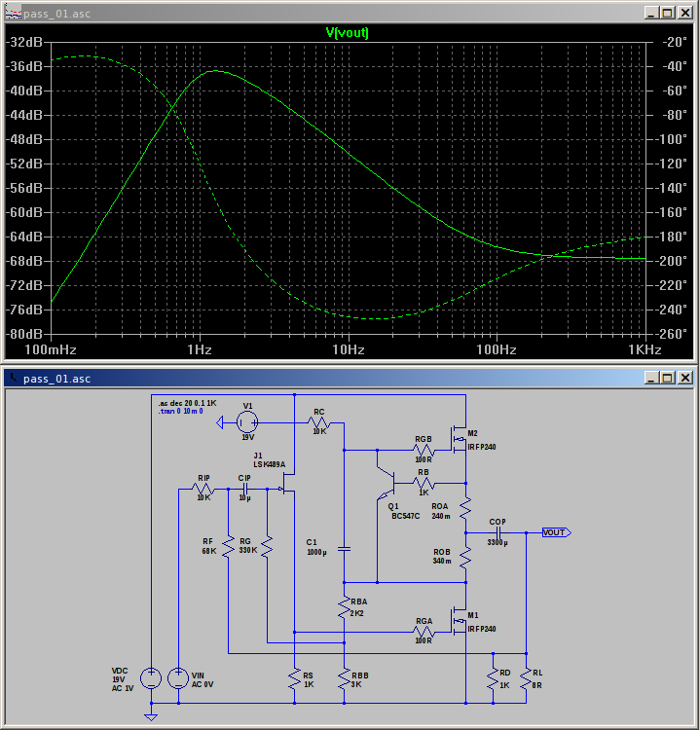The height and width of the screenshot is (730, 700).
Task: Click the 100Hz frequency axis label
Action: coord(497,349)
